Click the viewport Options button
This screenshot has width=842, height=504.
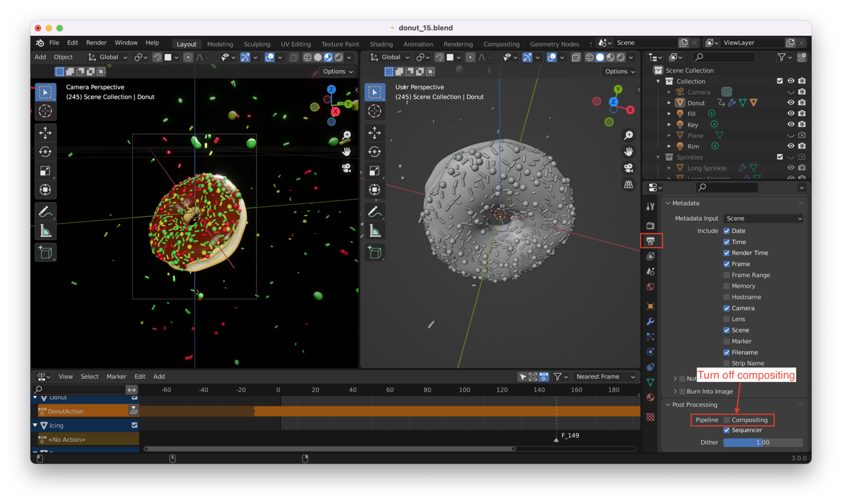point(337,71)
